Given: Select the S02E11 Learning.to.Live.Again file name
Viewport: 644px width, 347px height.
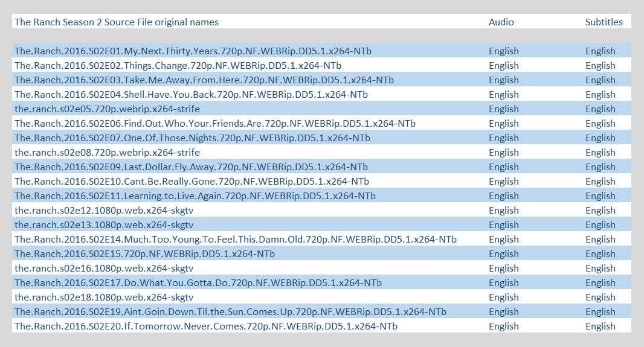Looking at the screenshot, I should [x=195, y=196].
